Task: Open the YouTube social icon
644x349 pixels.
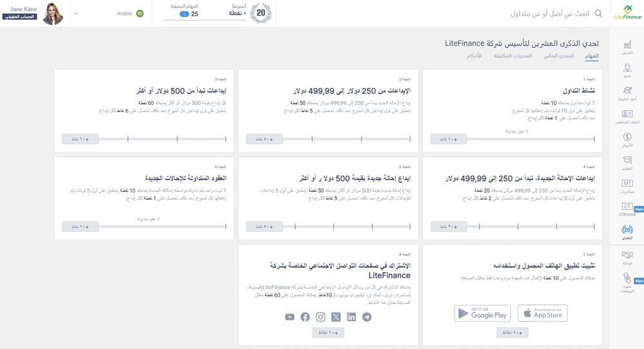Action: tap(290, 317)
